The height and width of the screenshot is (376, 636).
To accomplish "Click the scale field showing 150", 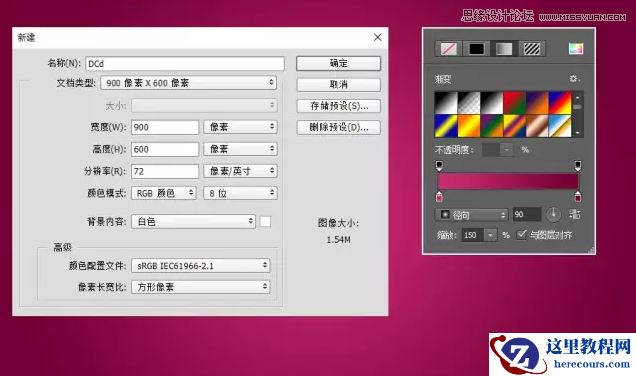I will (473, 235).
